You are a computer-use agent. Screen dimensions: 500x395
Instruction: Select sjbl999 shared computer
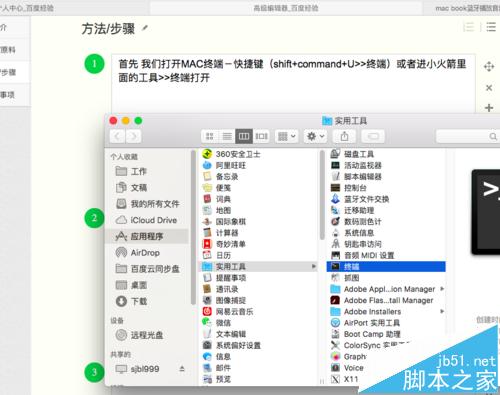(137, 369)
